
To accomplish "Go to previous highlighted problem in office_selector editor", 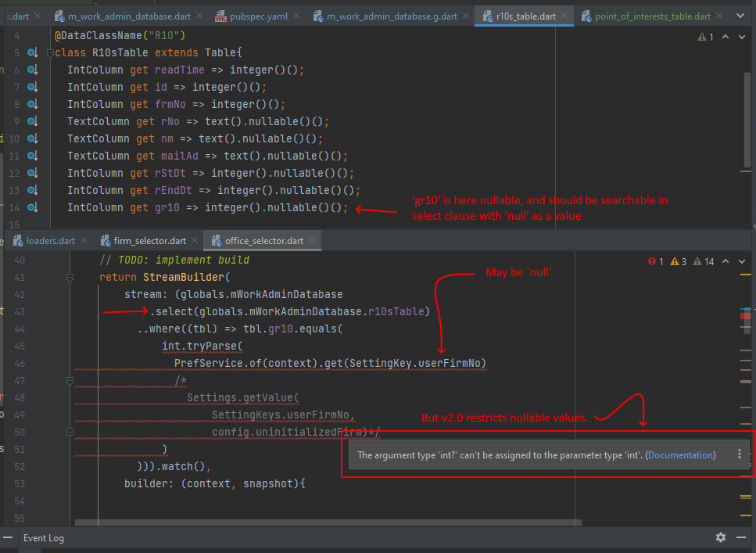I will click(x=726, y=261).
